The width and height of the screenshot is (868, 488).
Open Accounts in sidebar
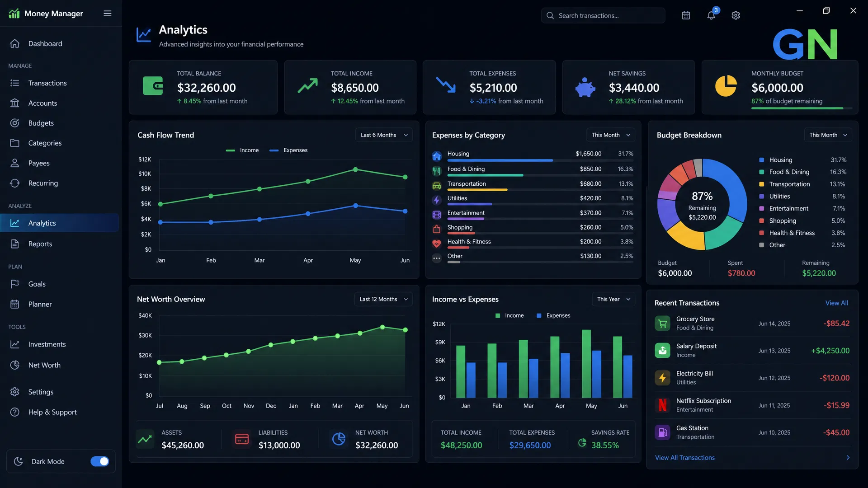click(60, 103)
